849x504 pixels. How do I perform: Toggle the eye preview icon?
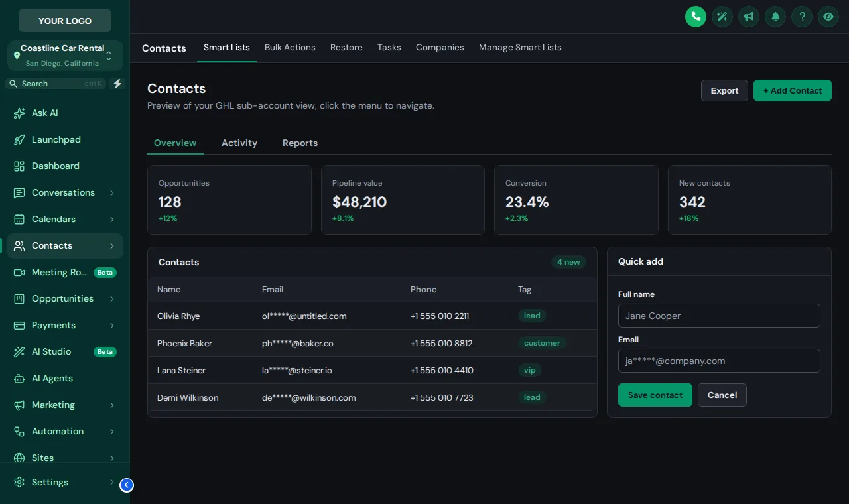828,17
